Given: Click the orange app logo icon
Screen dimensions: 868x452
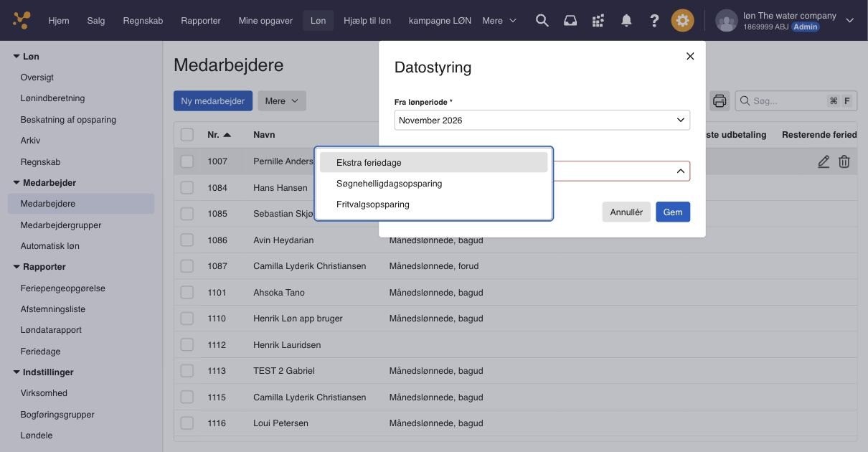Looking at the screenshot, I should coord(22,20).
